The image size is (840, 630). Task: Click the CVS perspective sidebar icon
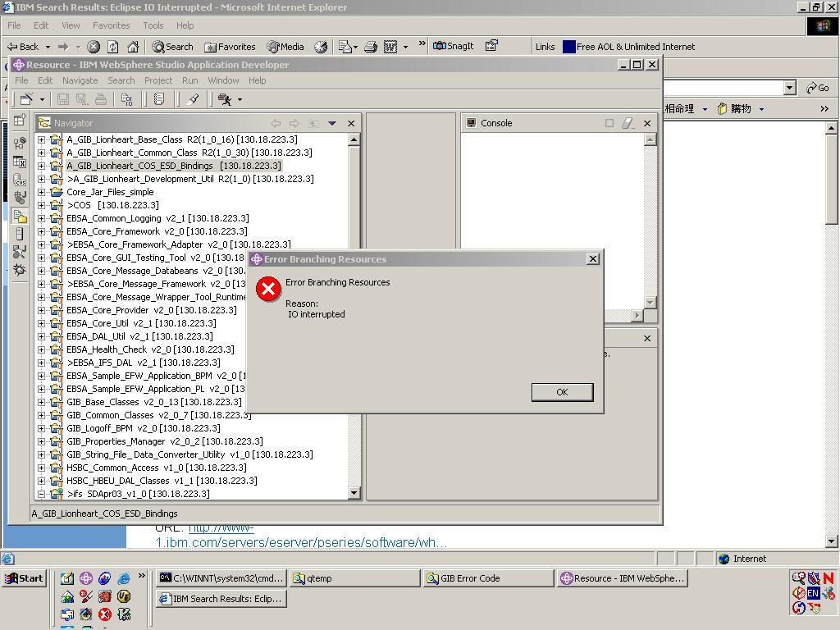(x=20, y=180)
